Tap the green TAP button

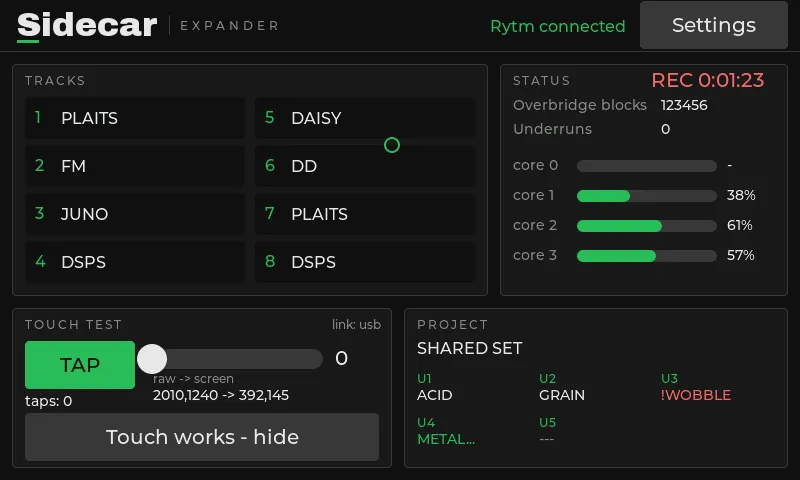point(80,365)
